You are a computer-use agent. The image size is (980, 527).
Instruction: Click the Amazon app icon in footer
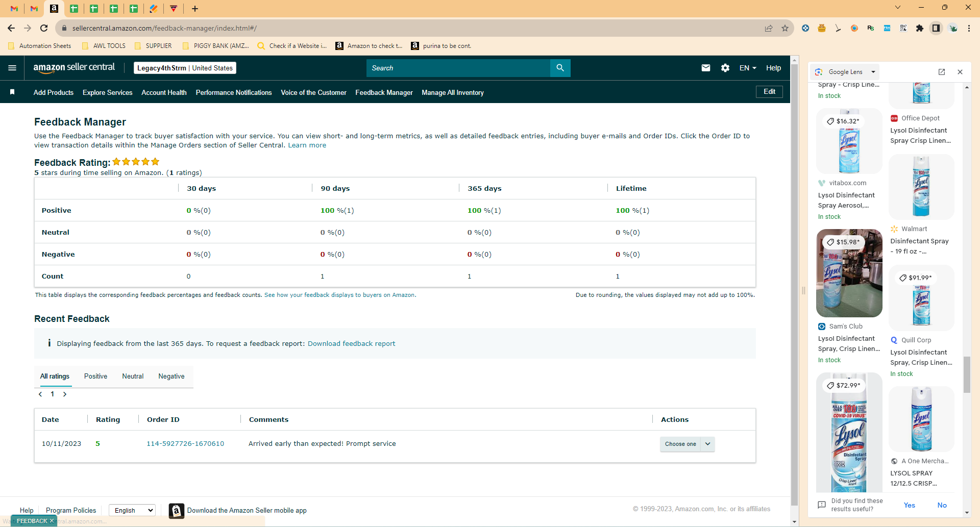click(x=177, y=511)
